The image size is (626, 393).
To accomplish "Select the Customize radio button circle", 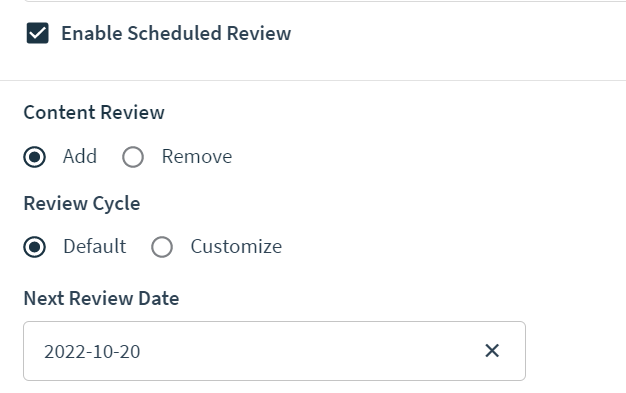I will click(162, 247).
